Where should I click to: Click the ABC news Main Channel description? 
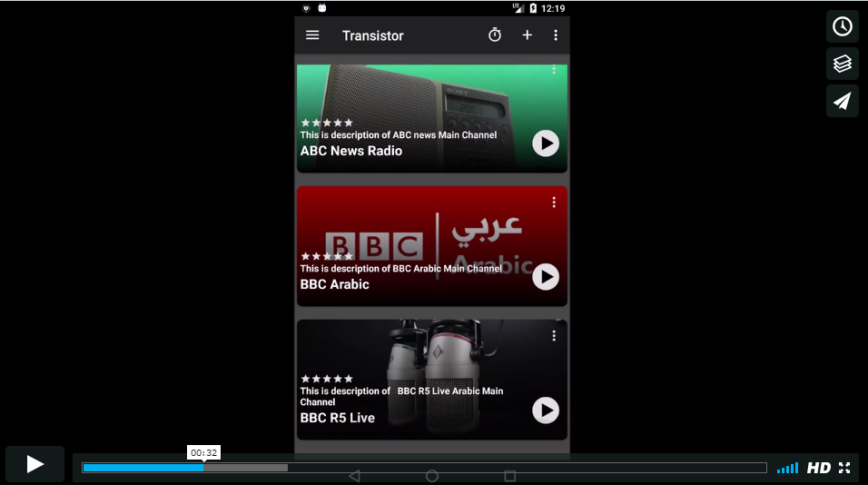tap(399, 135)
